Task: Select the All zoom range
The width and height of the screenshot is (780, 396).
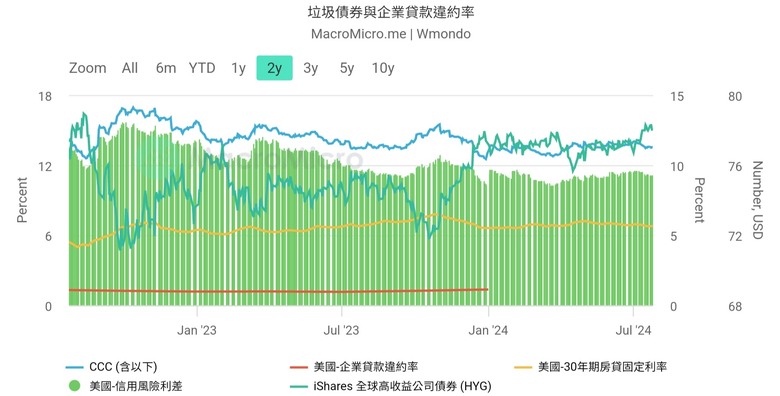Action: click(130, 68)
